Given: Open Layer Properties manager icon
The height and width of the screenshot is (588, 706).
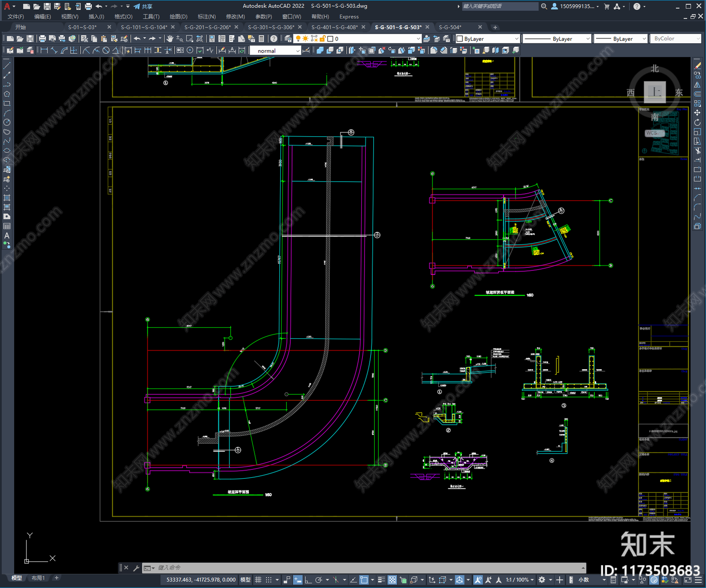Looking at the screenshot, I should pos(288,39).
